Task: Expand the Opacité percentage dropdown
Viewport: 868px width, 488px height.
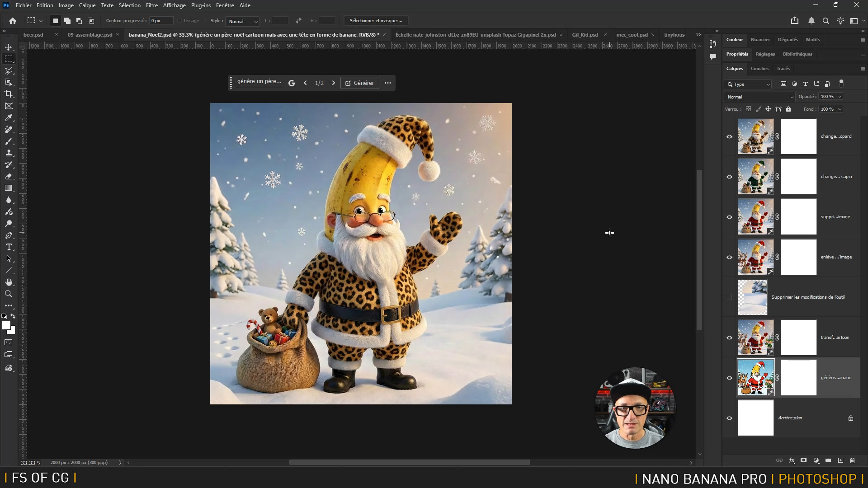Action: click(840, 97)
